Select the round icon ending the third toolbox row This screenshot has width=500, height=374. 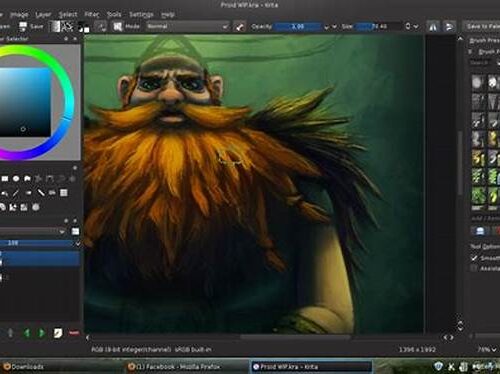36,207
